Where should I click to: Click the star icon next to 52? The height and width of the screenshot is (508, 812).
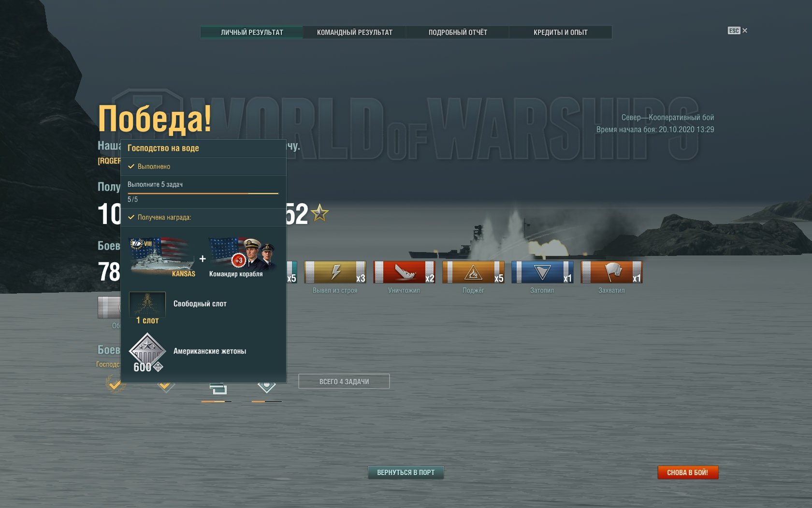coord(320,213)
